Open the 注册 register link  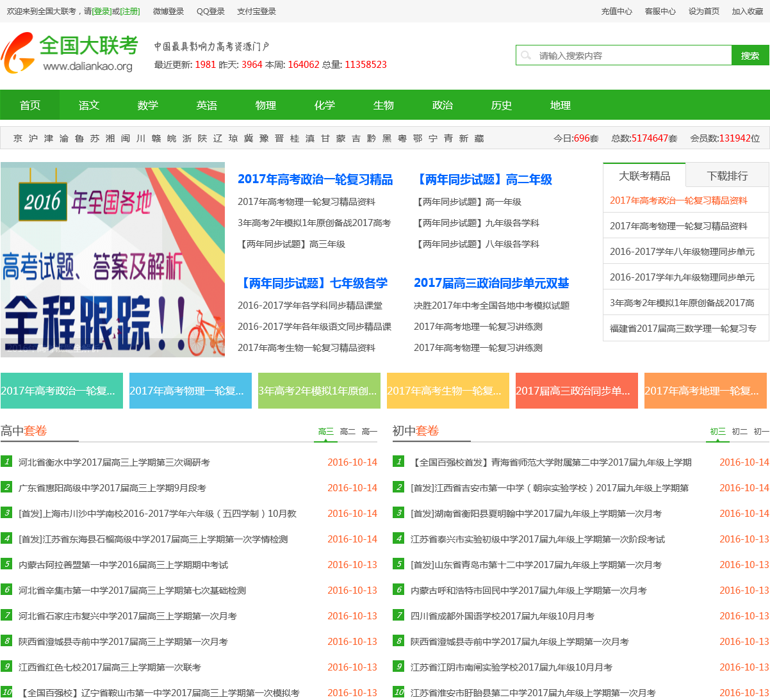(130, 12)
